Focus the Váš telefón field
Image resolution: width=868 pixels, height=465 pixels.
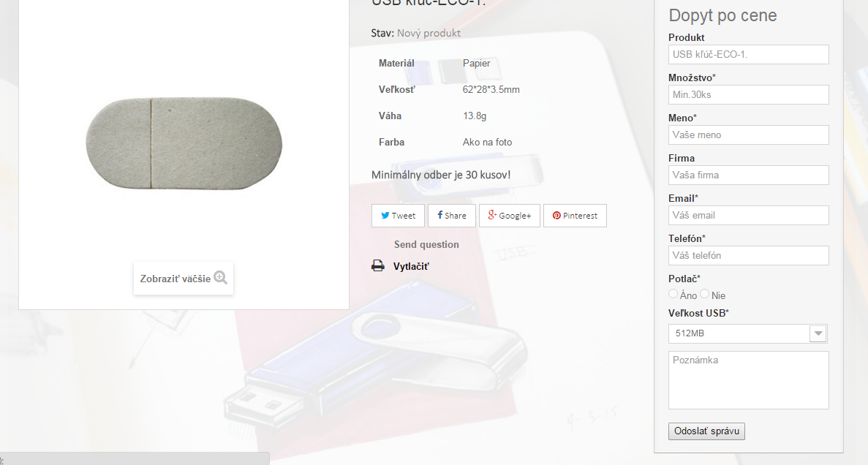tap(748, 256)
